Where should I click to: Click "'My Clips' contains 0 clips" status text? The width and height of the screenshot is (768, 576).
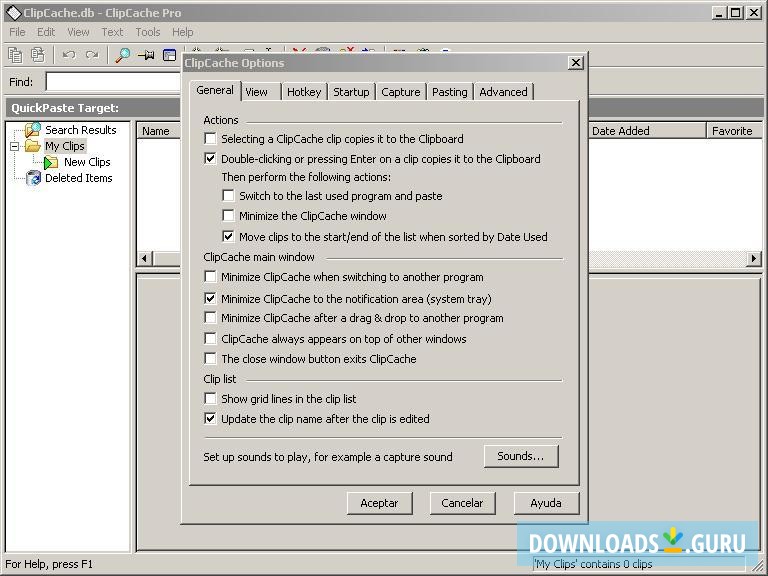point(593,564)
